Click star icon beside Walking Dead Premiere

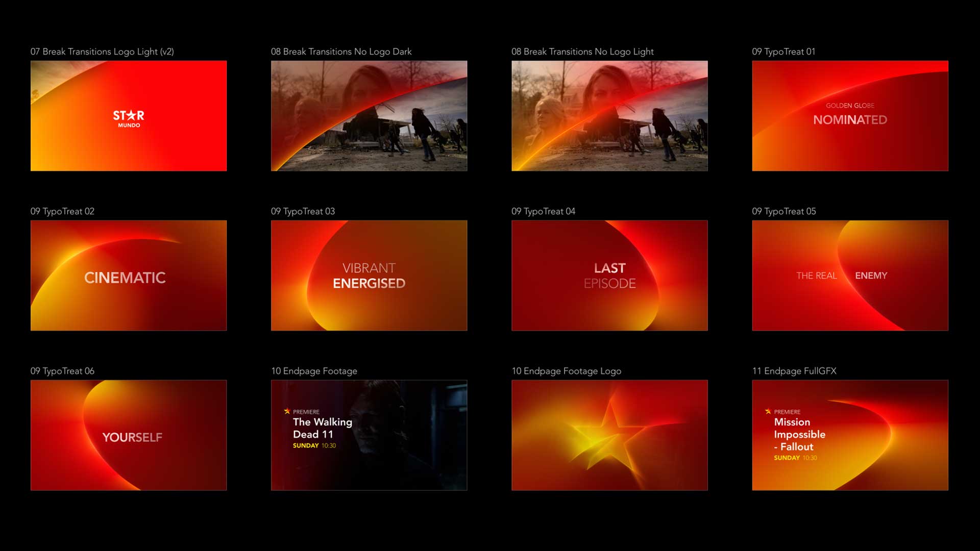(x=287, y=411)
